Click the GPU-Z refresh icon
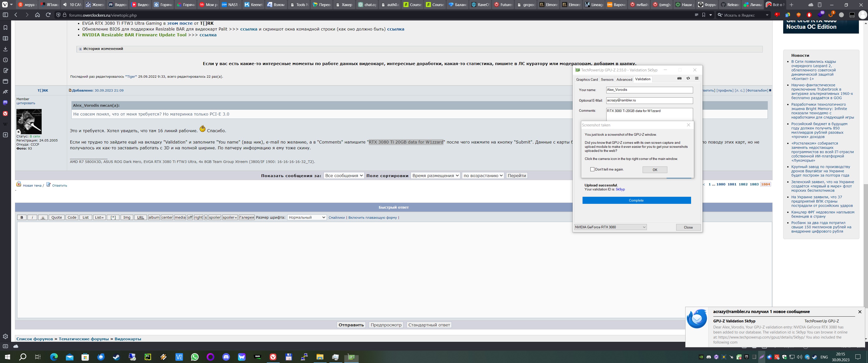This screenshot has width=868, height=363. [688, 78]
